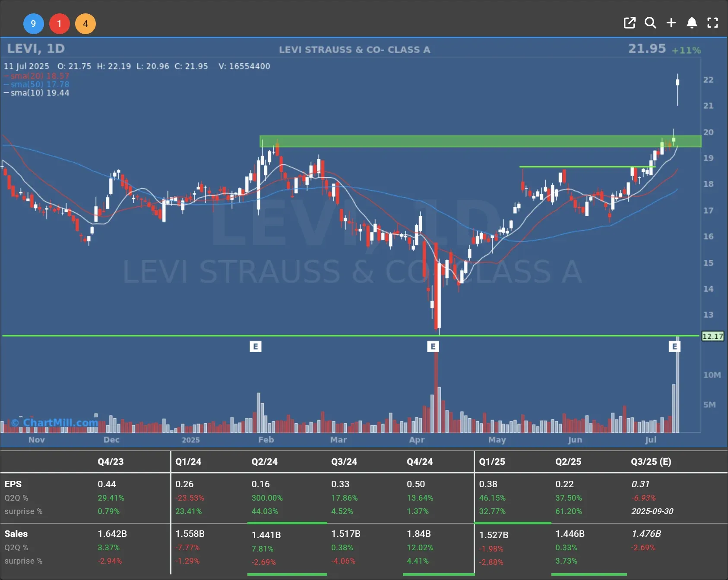Set an alert with bell icon
Screen dimensions: 728x580
pos(692,23)
